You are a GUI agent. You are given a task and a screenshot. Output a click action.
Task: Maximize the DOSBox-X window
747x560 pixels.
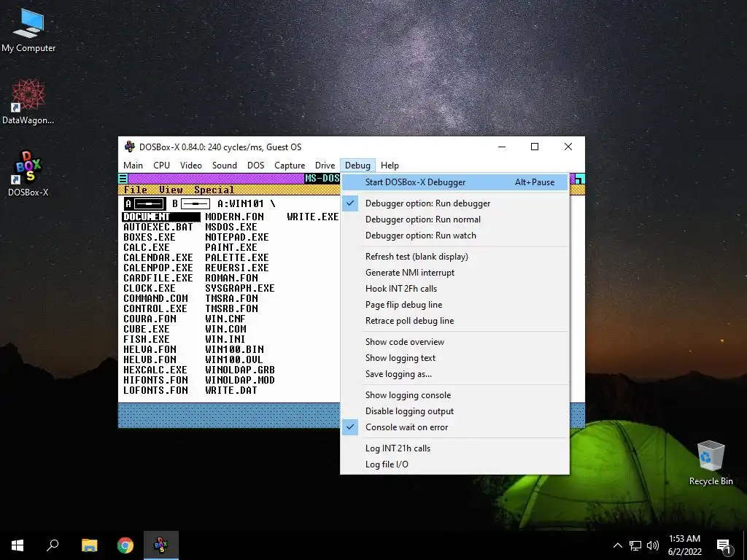tap(535, 147)
